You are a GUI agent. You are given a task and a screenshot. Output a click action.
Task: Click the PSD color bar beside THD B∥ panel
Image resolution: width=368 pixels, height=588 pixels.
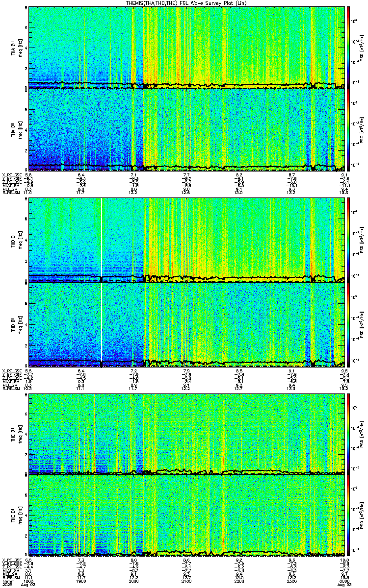click(348, 324)
